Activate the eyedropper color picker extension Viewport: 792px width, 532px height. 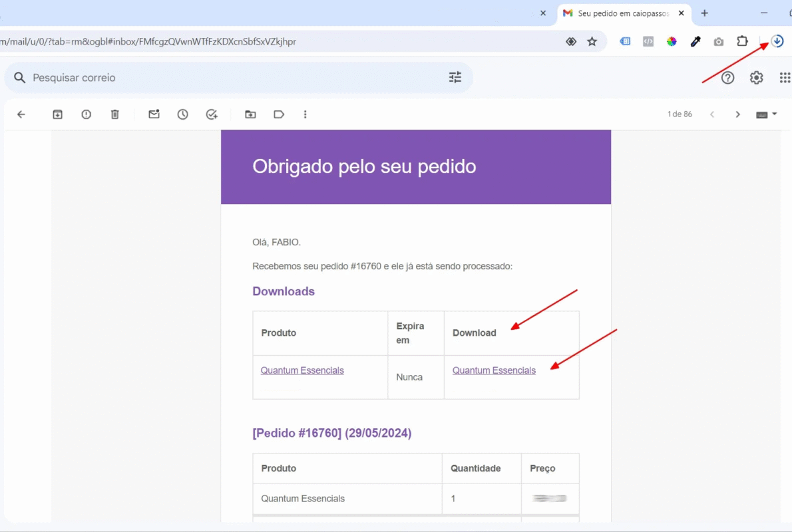(695, 41)
